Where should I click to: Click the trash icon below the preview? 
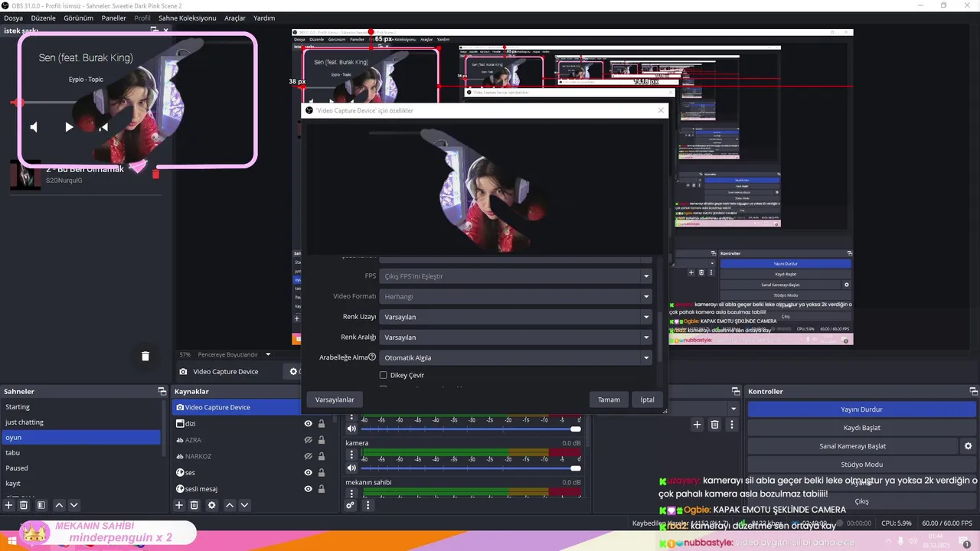point(145,356)
